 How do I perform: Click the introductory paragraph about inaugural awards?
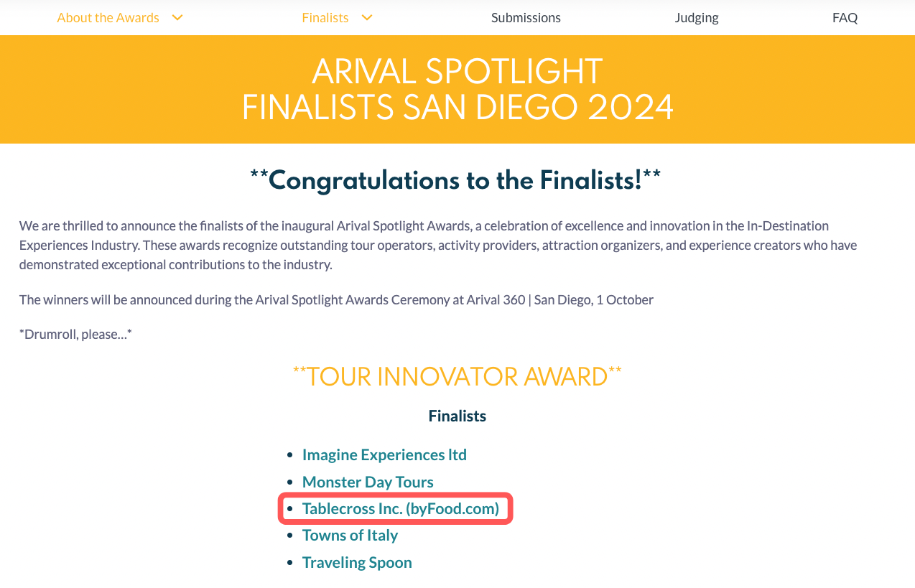(440, 245)
